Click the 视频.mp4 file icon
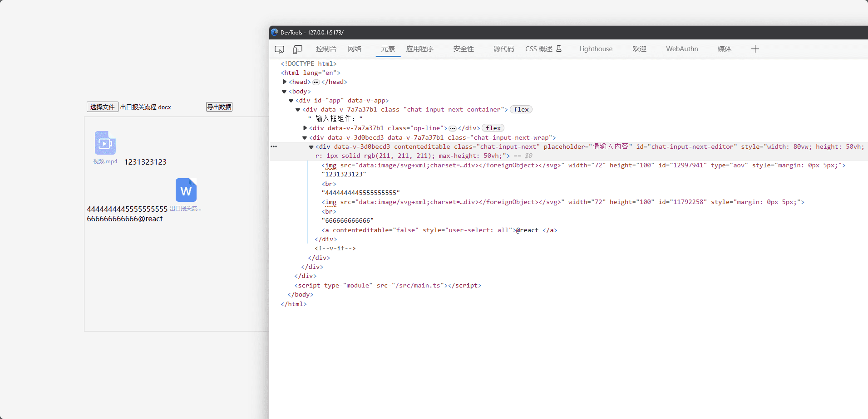 click(x=105, y=143)
